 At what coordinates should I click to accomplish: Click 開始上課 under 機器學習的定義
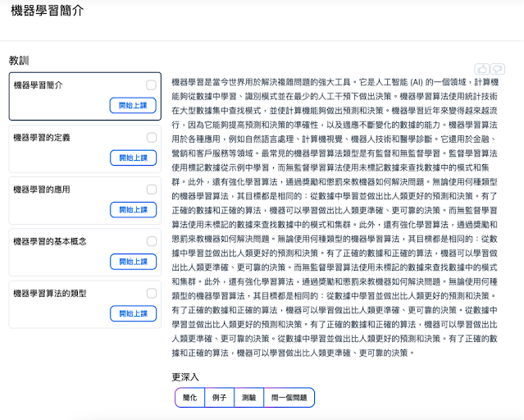click(x=134, y=157)
